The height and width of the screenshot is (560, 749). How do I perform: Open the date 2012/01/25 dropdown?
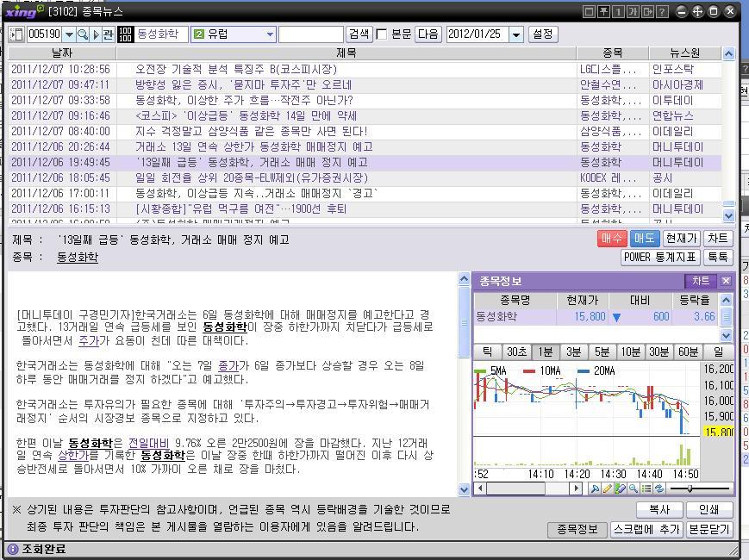click(x=516, y=34)
